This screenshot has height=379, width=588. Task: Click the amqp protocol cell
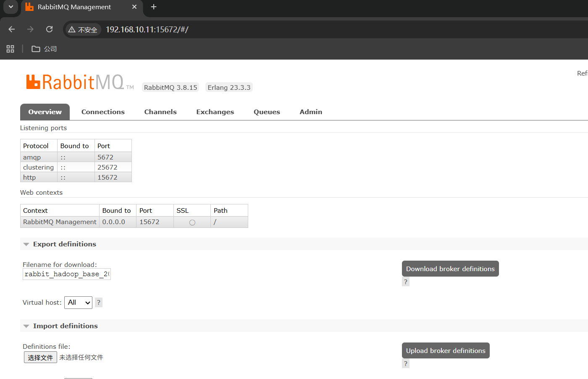coord(39,157)
